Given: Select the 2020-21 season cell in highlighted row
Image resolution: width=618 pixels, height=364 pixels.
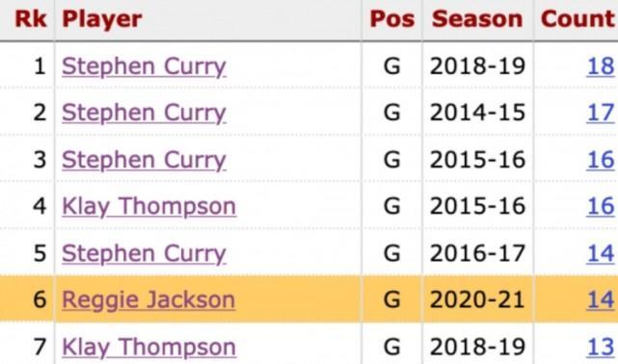Looking at the screenshot, I should [x=477, y=299].
